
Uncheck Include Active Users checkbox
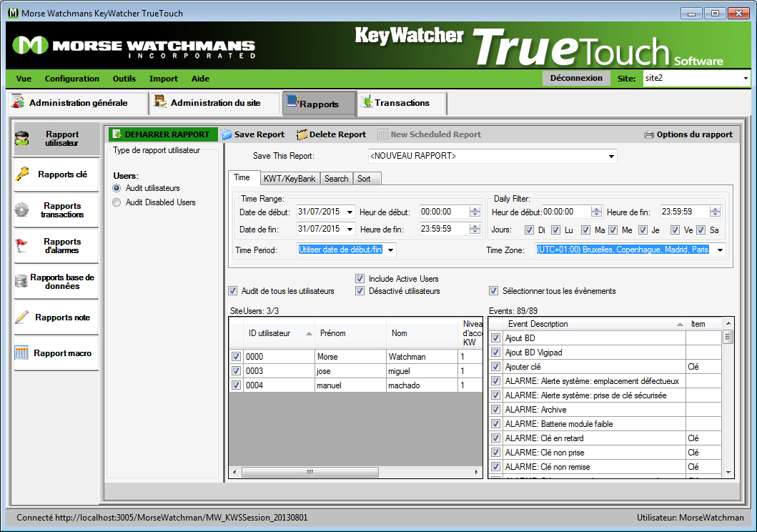360,279
